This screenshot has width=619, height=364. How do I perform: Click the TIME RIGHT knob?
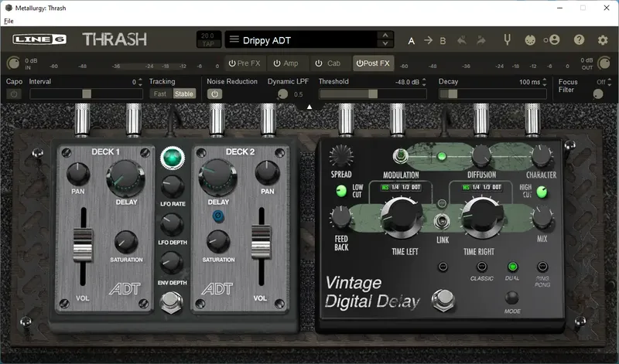pos(482,218)
